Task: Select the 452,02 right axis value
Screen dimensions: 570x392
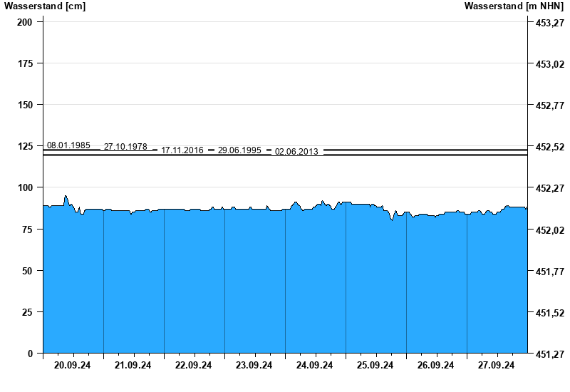Action: pos(549,230)
